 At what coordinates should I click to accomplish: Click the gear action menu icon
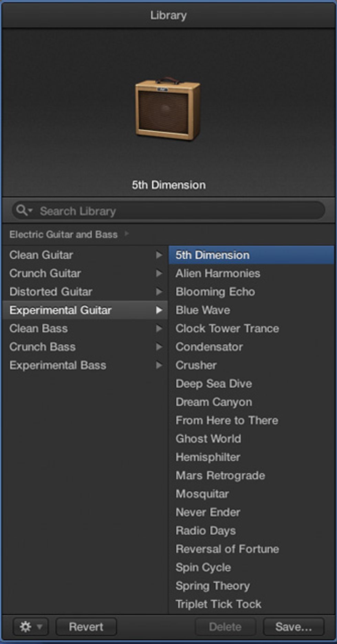point(26,626)
